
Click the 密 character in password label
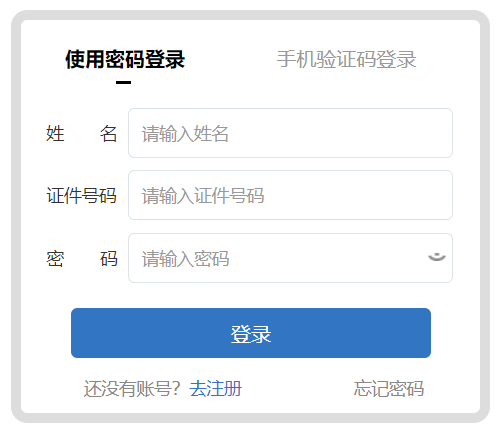pos(55,259)
